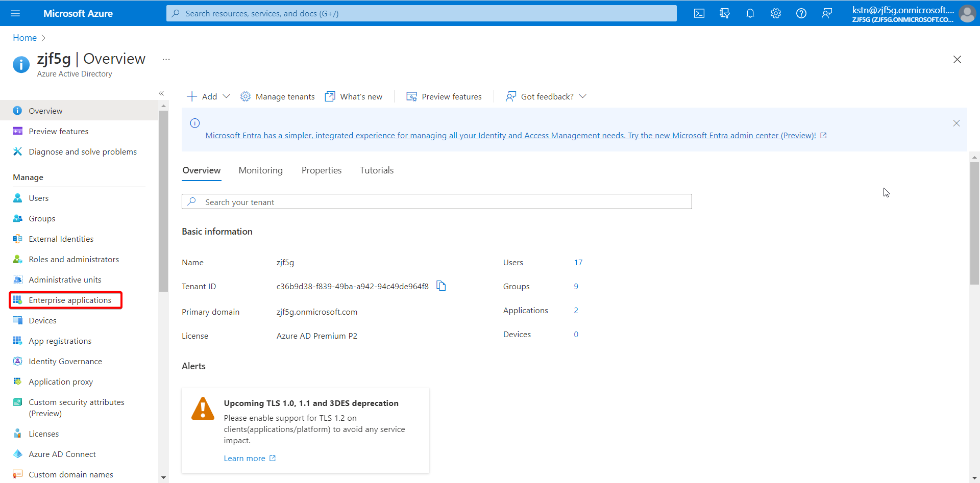Open the Directories and subscriptions filter icon

725,13
